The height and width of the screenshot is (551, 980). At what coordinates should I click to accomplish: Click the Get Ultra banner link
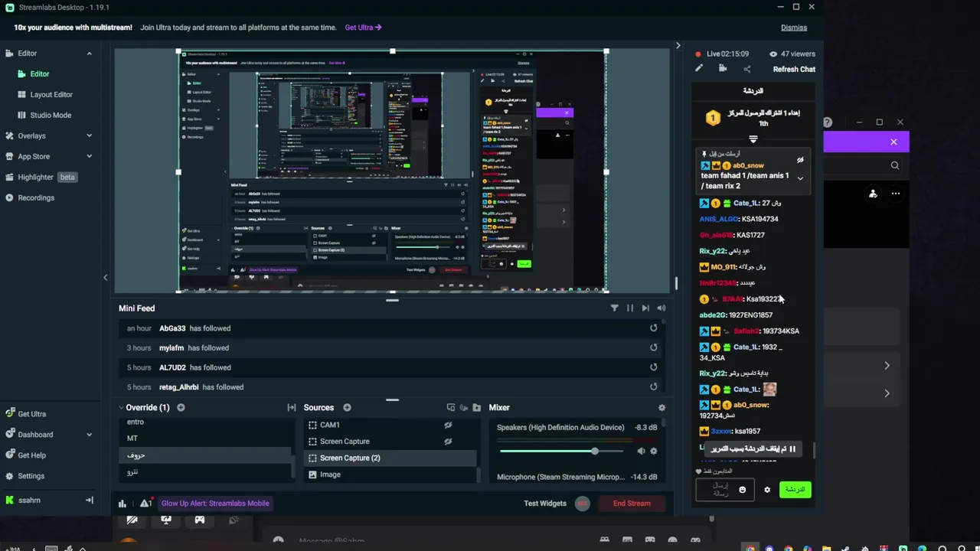pyautogui.click(x=363, y=28)
